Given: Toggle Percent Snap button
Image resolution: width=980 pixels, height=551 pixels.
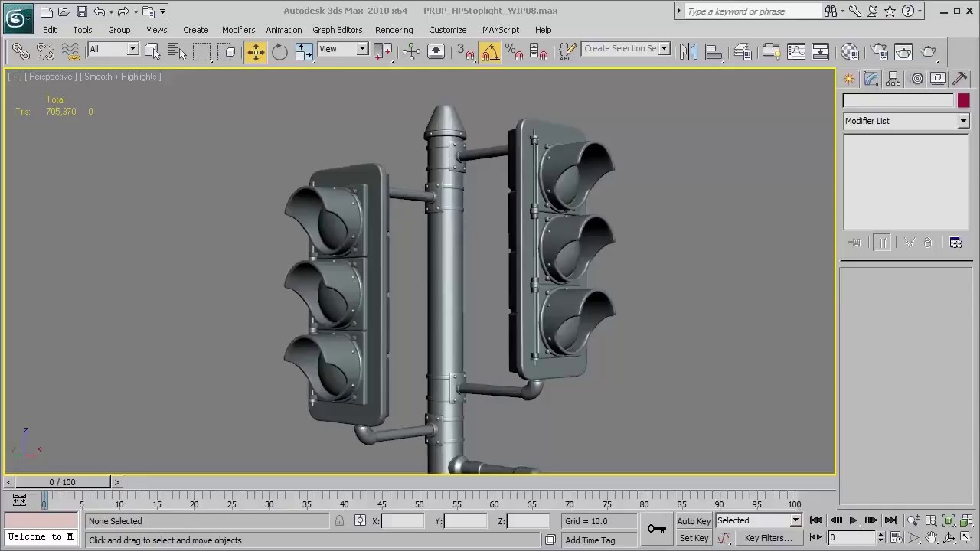Looking at the screenshot, I should (514, 52).
